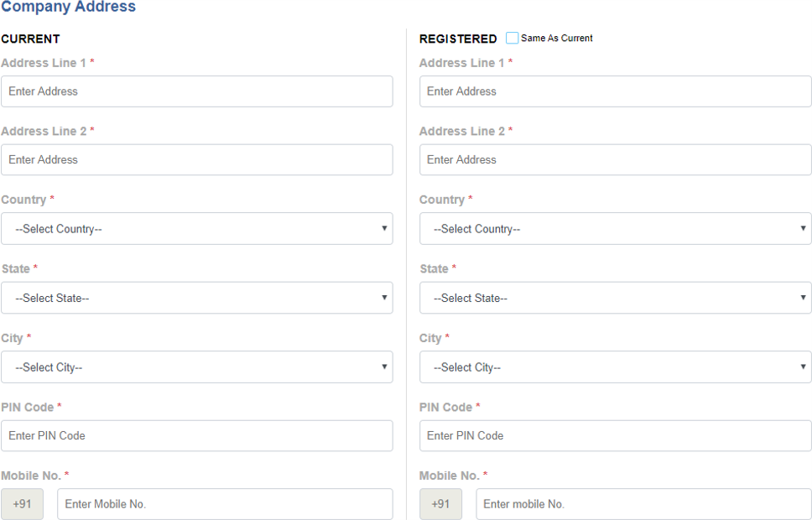This screenshot has height=520, width=812.
Task: Click the Company Address heading
Action: tap(68, 8)
